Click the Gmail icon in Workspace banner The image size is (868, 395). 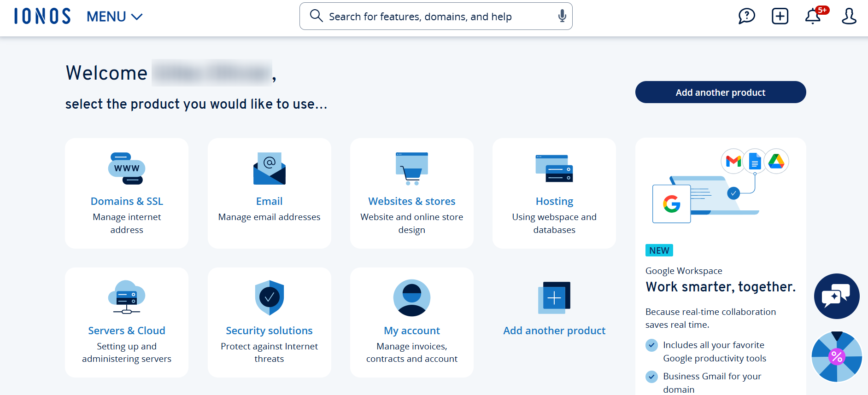(x=733, y=161)
